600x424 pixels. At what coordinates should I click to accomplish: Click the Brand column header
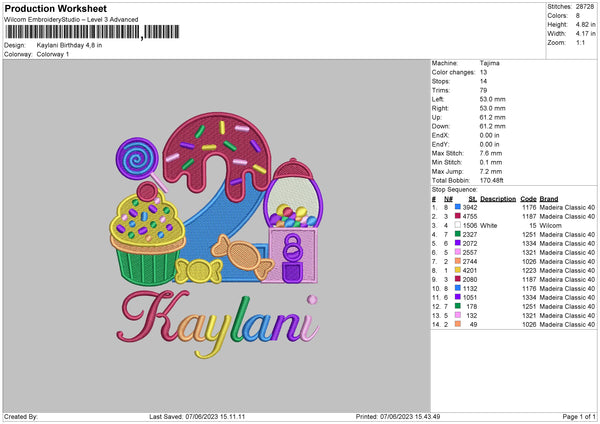[551, 198]
